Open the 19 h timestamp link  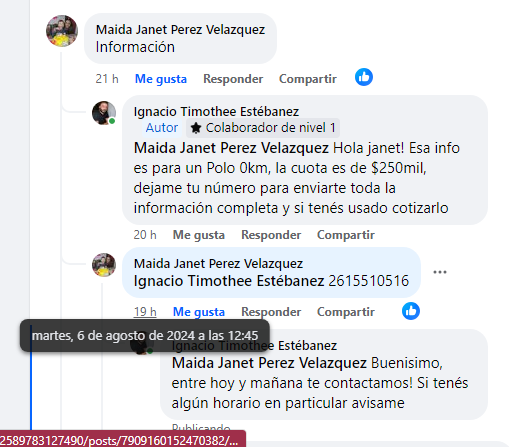tap(145, 312)
